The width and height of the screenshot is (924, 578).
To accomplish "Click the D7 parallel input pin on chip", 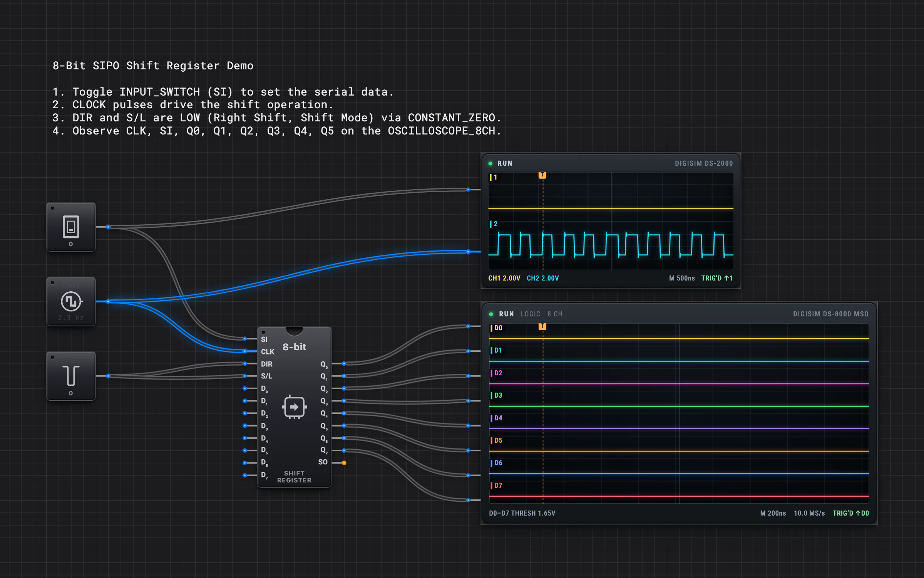I will [245, 475].
